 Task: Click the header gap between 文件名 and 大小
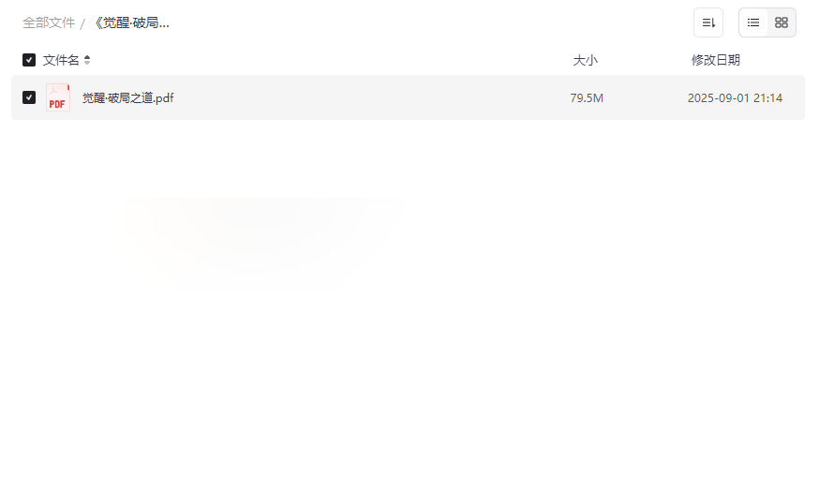click(328, 60)
